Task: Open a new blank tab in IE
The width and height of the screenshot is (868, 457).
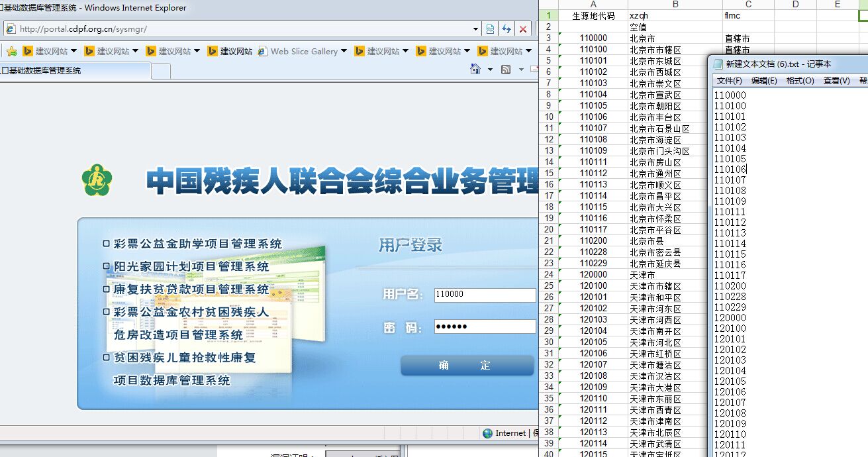Action: click(160, 70)
